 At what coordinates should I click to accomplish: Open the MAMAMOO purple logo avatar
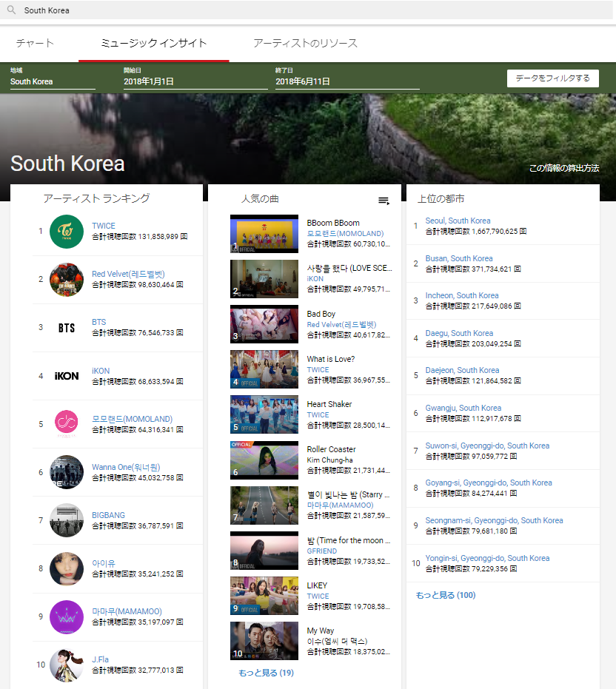(67, 617)
